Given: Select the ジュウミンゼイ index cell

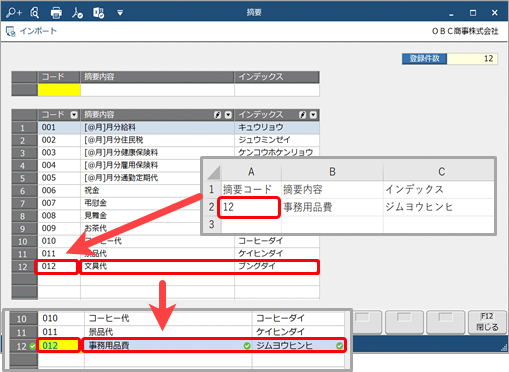Looking at the screenshot, I should point(277,140).
